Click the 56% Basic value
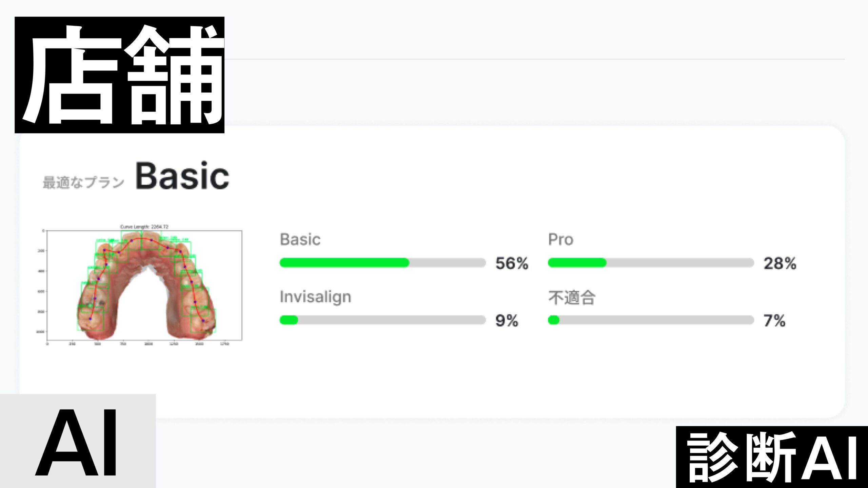Viewport: 868px width, 488px height. click(x=512, y=263)
